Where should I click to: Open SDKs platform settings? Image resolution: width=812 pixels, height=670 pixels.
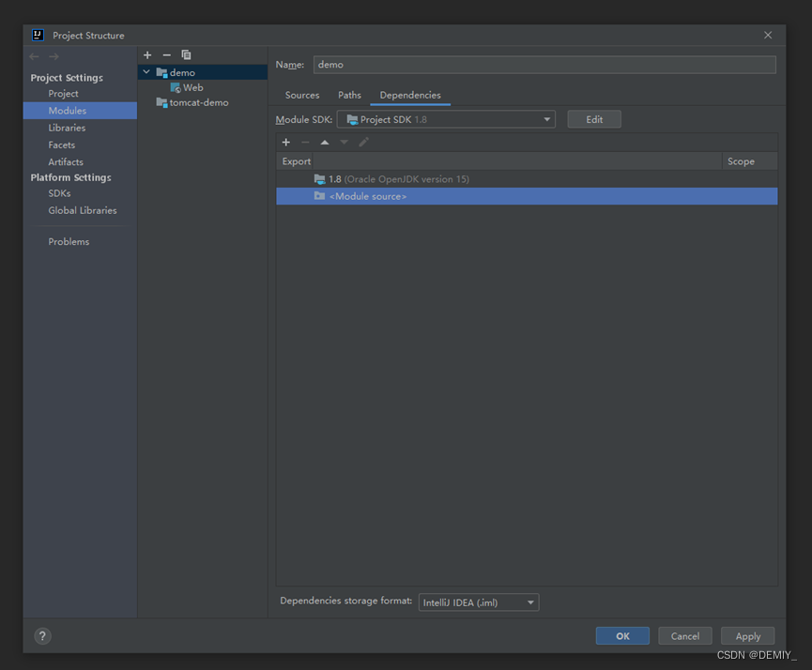pyautogui.click(x=59, y=193)
